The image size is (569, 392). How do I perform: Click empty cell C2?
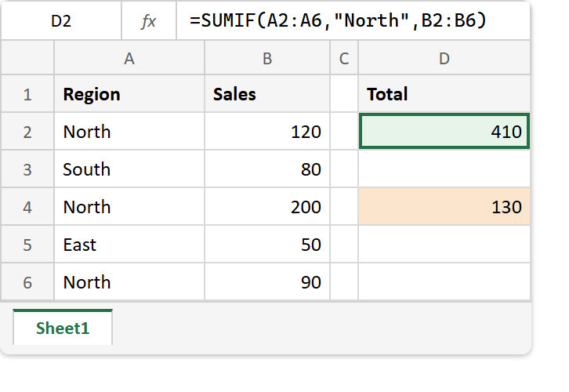344,132
